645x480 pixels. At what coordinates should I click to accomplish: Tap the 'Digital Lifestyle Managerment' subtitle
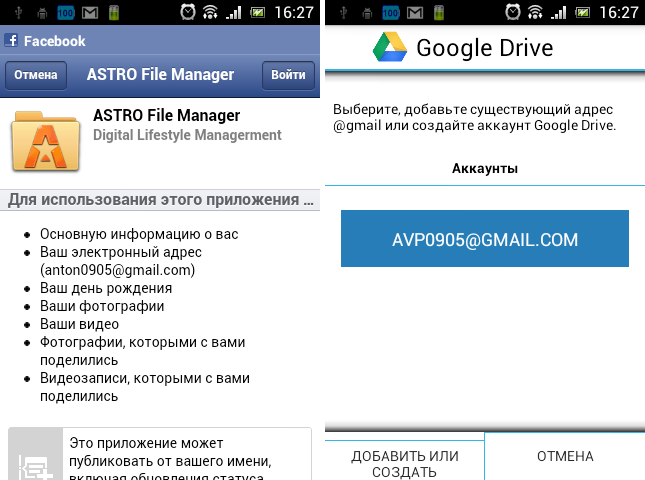[x=187, y=135]
